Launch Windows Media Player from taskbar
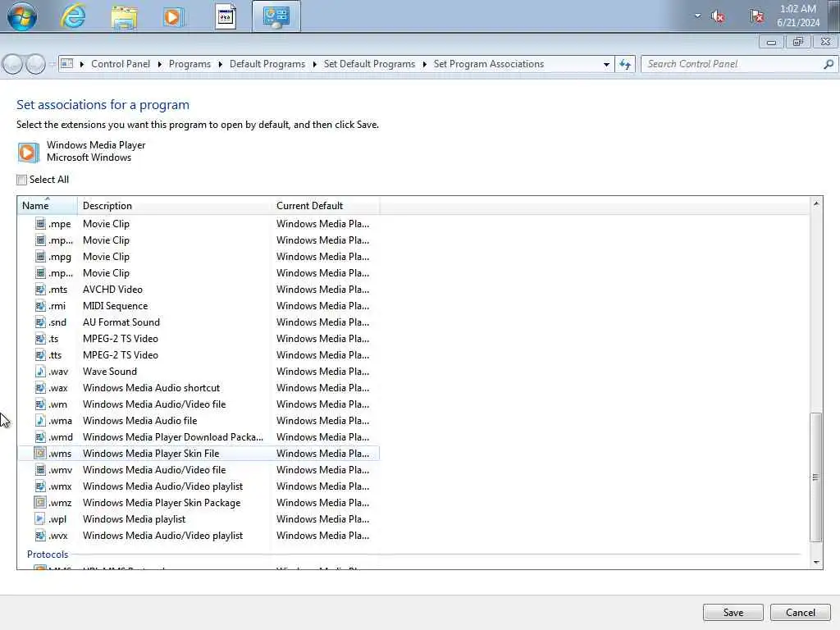The height and width of the screenshot is (630, 840). point(173,17)
